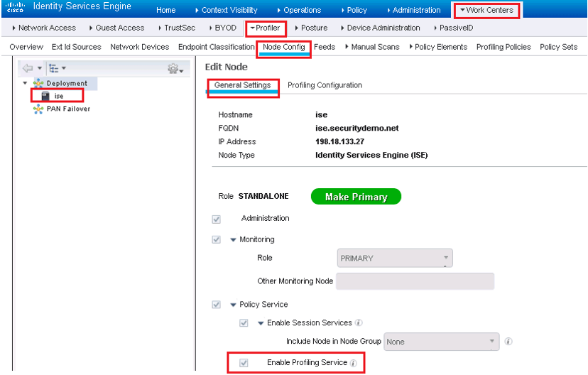Viewport: 588px width, 375px height.
Task: Open the Device Administration submenu
Action: pos(380,28)
